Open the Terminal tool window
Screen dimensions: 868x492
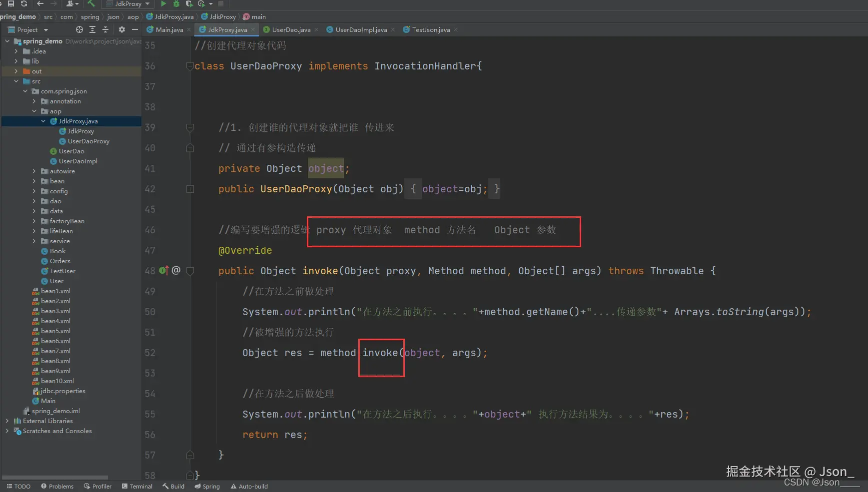pyautogui.click(x=137, y=487)
